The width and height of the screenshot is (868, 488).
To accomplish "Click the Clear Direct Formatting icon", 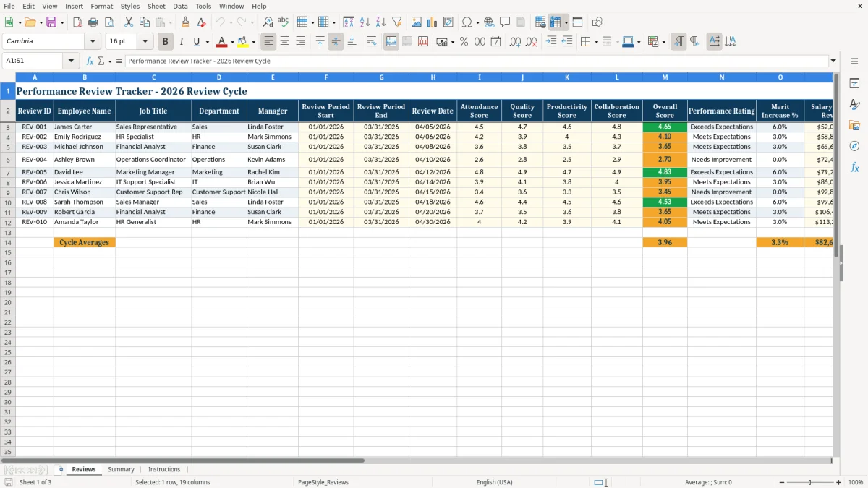I will pos(202,22).
